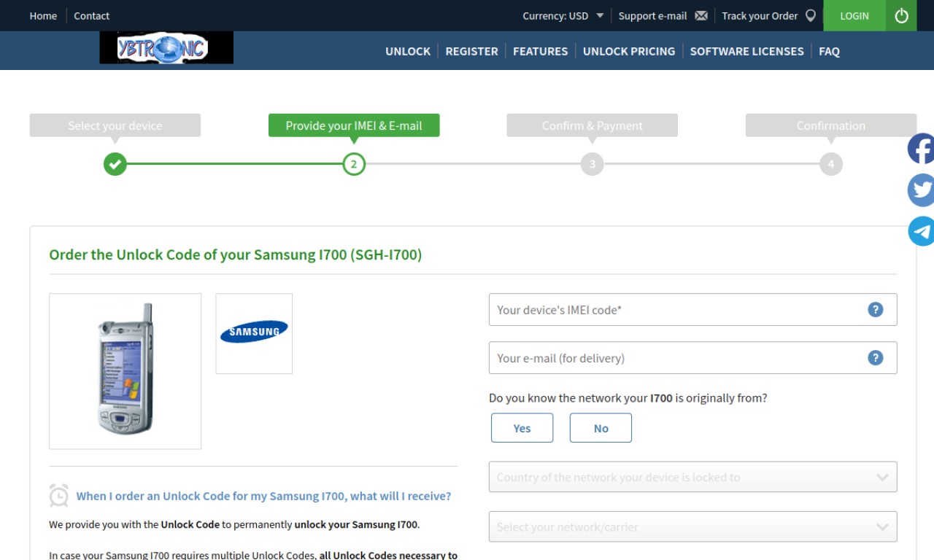Viewport: 934px width, 560px height.
Task: Click the step 3 circle indicator
Action: [593, 164]
